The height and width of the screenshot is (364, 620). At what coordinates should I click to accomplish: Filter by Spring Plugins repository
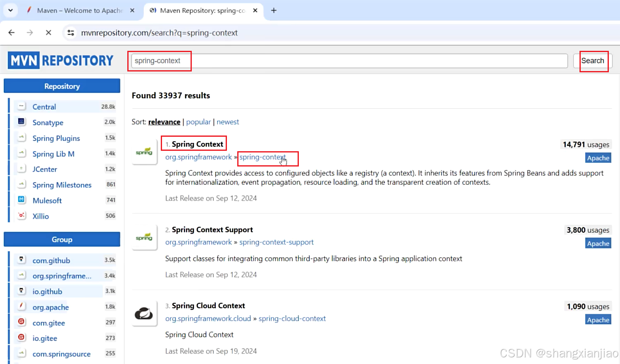tap(56, 138)
